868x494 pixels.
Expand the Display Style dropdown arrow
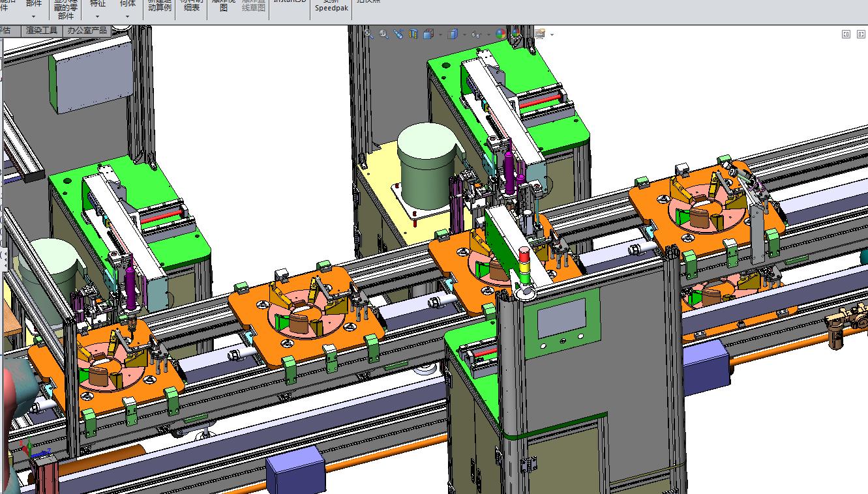click(465, 35)
